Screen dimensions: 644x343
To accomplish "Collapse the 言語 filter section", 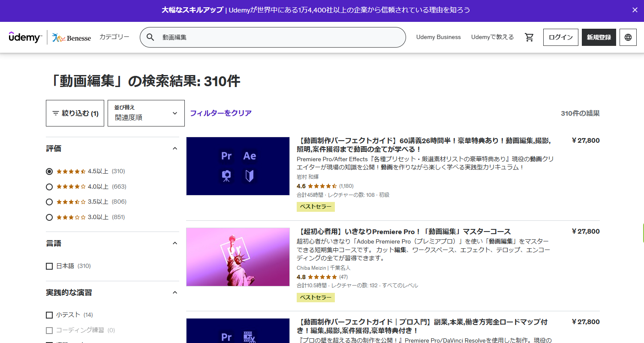I will point(175,243).
